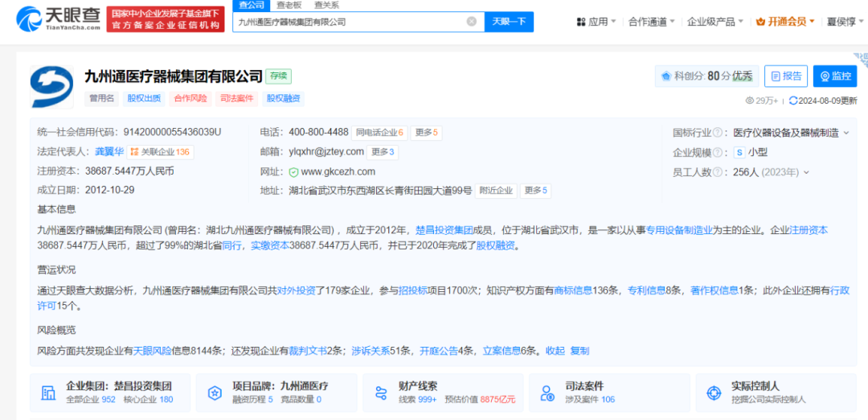Open legal representative 龚翼华 link
This screenshot has width=868, height=420.
[109, 152]
